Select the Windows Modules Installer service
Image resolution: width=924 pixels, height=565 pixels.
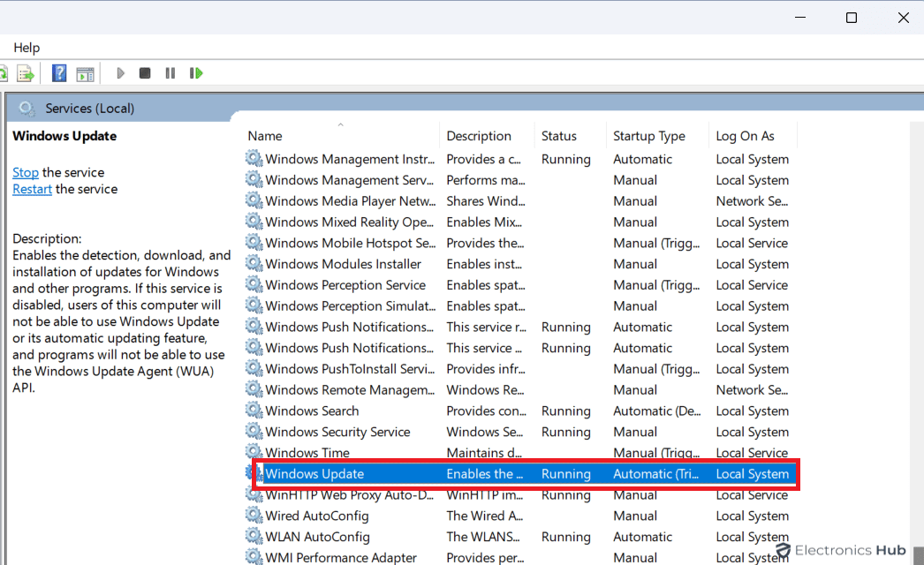[x=343, y=264]
